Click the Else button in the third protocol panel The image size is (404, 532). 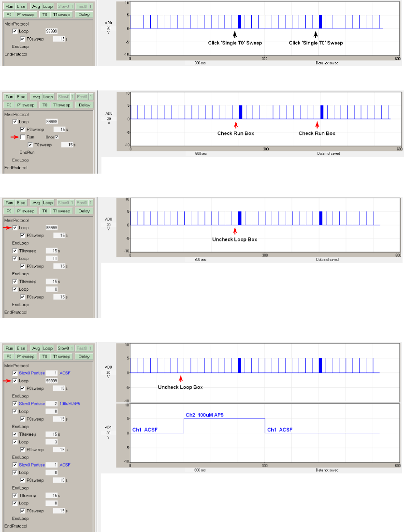point(21,203)
